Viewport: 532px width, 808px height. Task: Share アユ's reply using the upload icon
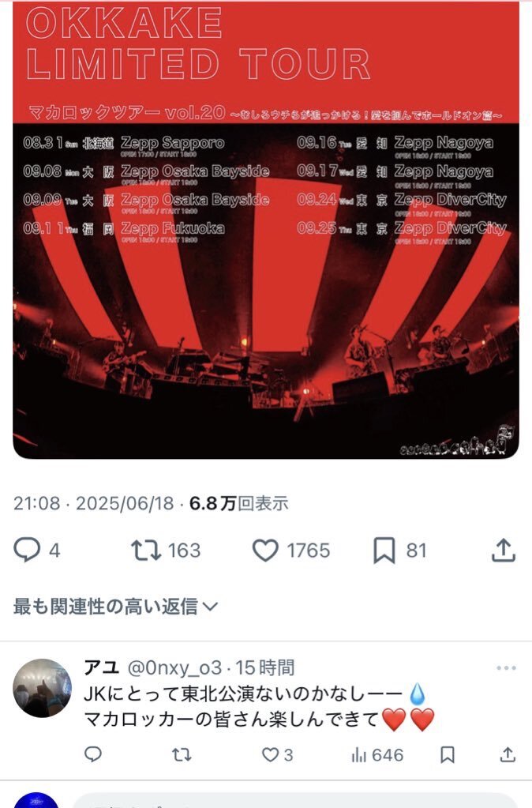tap(508, 755)
